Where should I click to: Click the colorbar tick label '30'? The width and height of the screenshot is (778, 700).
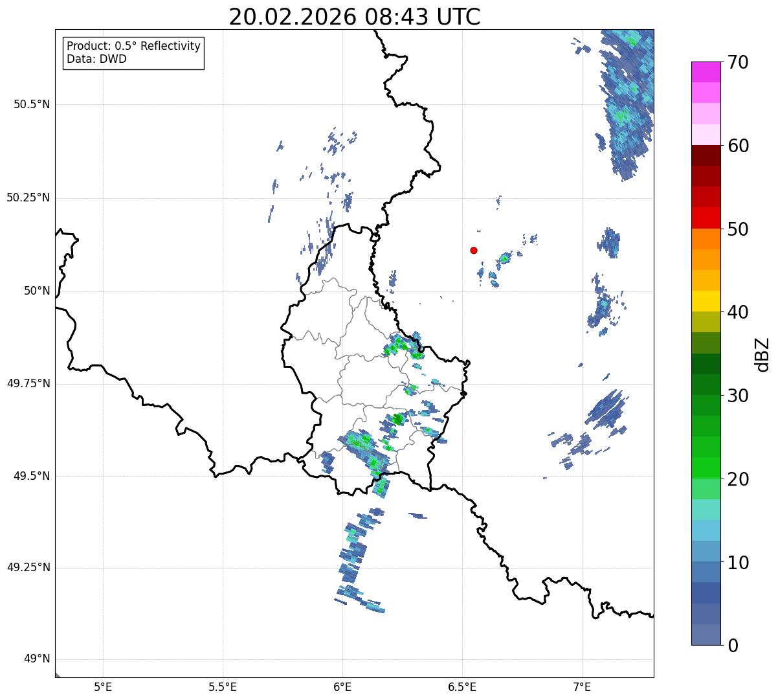(738, 396)
